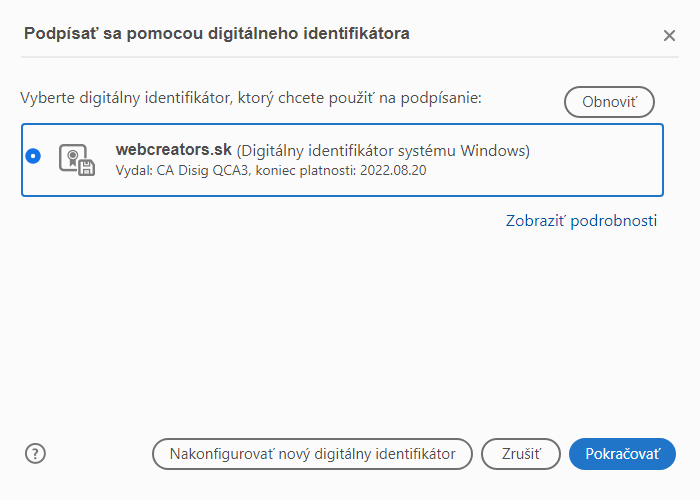This screenshot has width=700, height=500.
Task: Click Nakonfigurovať nový digitálny identifikátor
Action: click(312, 453)
